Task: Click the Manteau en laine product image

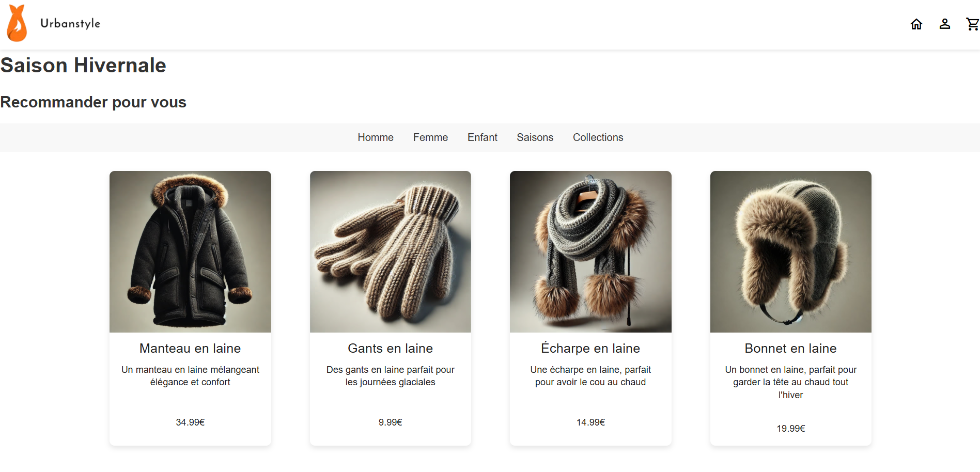Action: coord(190,251)
